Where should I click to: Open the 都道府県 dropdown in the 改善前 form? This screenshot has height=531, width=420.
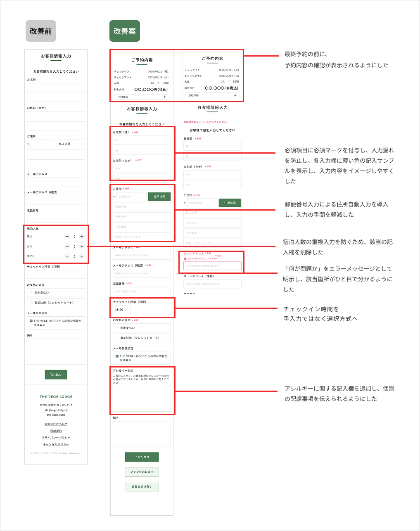(71, 144)
